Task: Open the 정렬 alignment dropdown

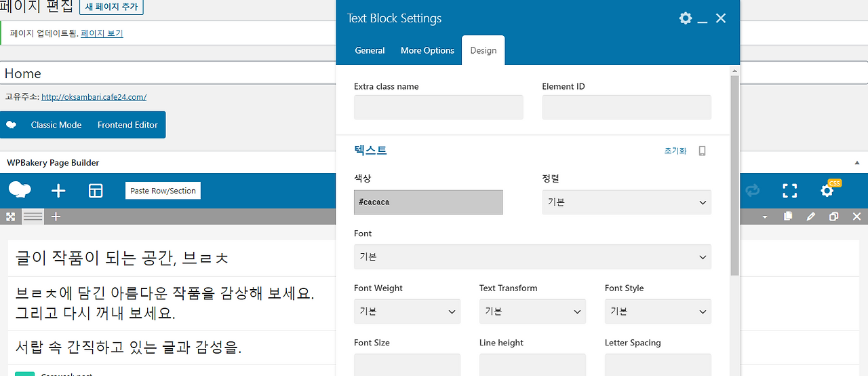Action: (x=627, y=202)
